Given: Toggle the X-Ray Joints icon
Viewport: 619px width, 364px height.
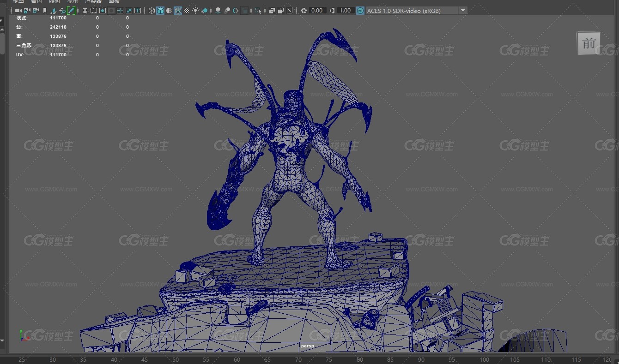Looking at the screenshot, I should [290, 11].
